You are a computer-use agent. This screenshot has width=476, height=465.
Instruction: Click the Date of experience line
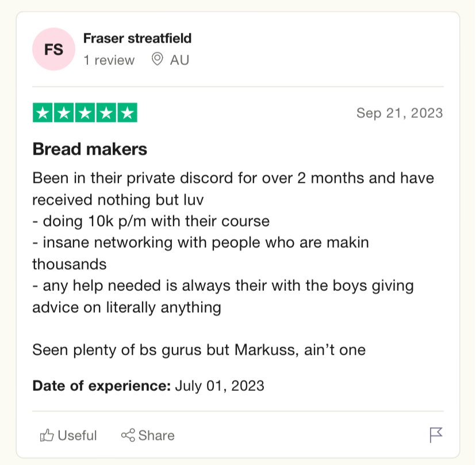148,386
